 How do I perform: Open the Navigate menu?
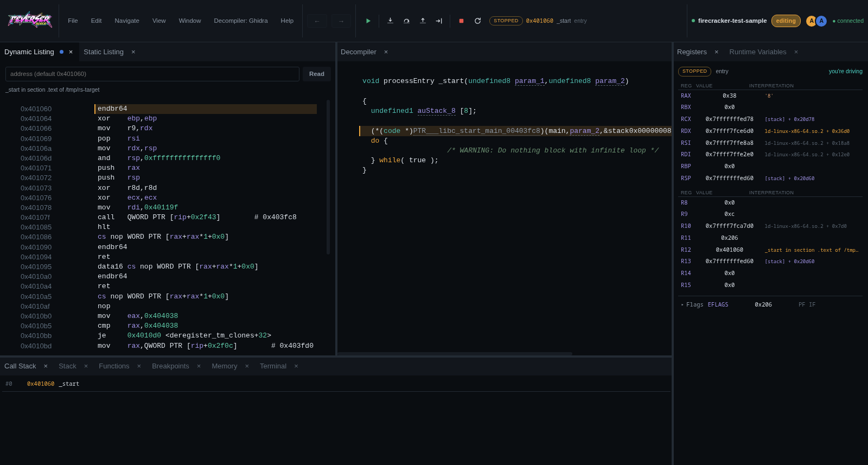point(127,21)
